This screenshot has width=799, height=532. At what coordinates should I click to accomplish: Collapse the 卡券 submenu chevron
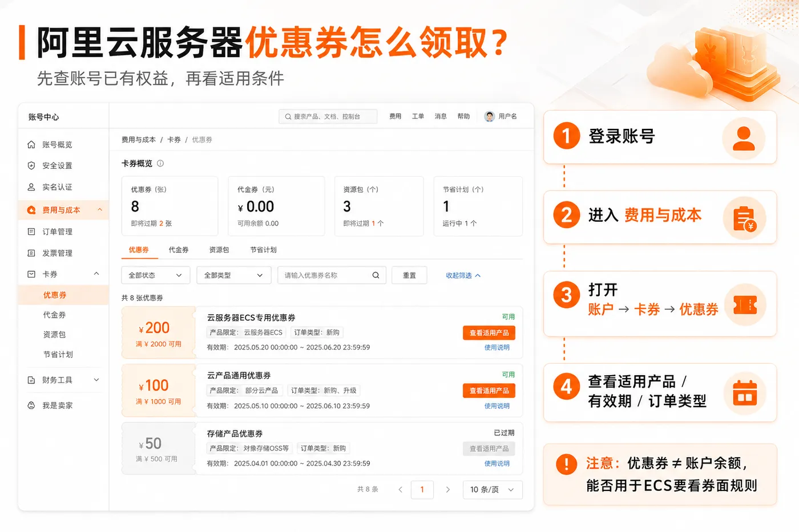coord(96,274)
